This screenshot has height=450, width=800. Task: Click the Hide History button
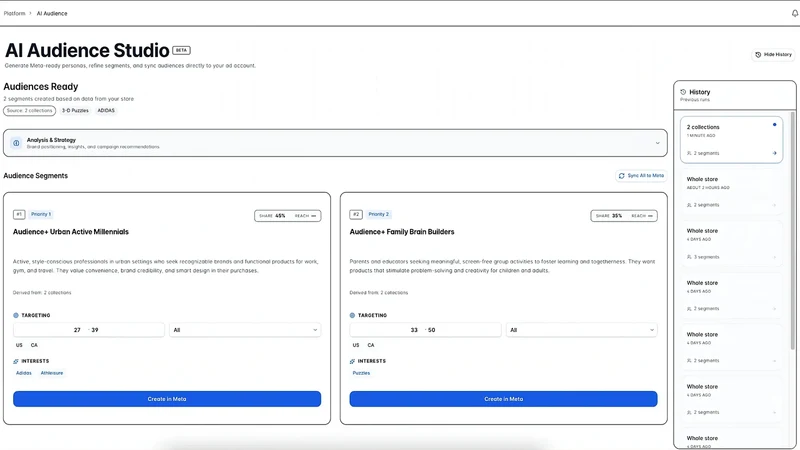(x=773, y=55)
